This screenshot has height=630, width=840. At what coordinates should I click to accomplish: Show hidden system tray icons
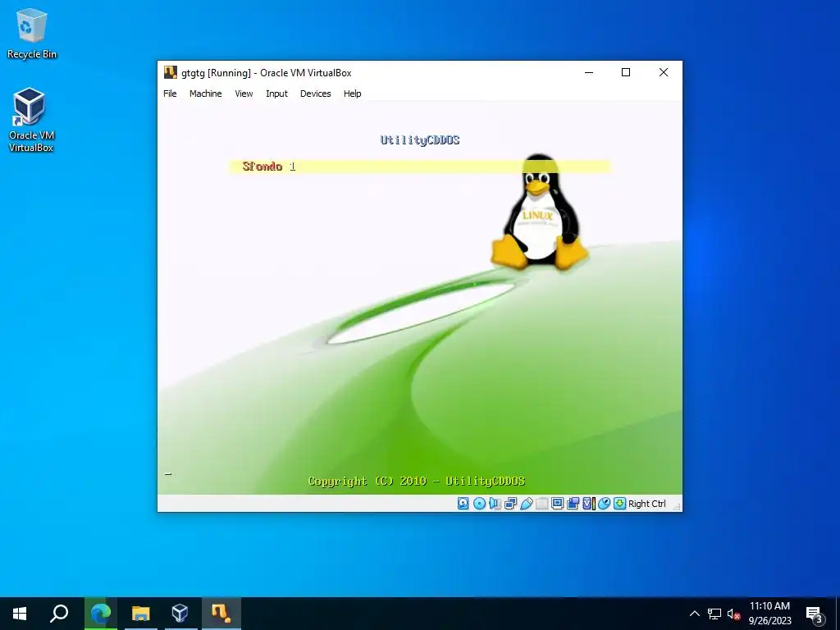(x=694, y=614)
